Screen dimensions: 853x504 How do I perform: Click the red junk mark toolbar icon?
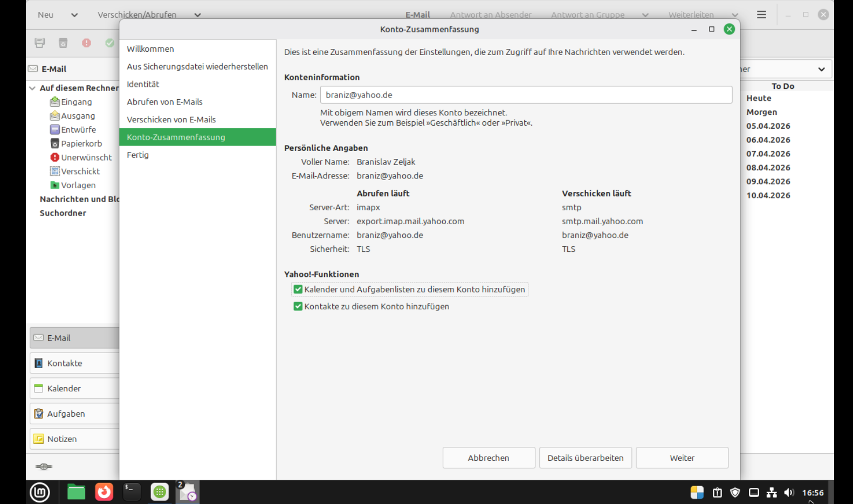[86, 43]
